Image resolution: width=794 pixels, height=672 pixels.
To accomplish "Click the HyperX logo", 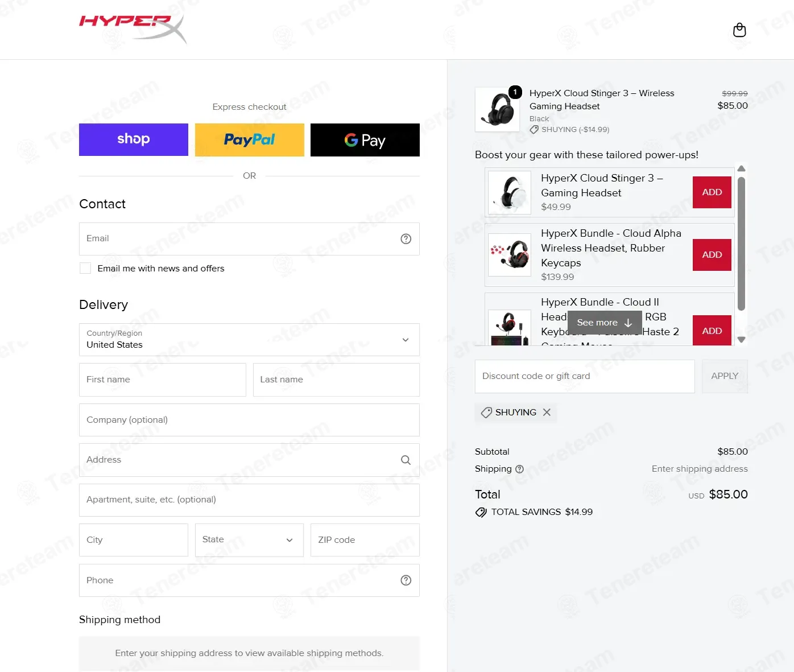I will point(133,29).
